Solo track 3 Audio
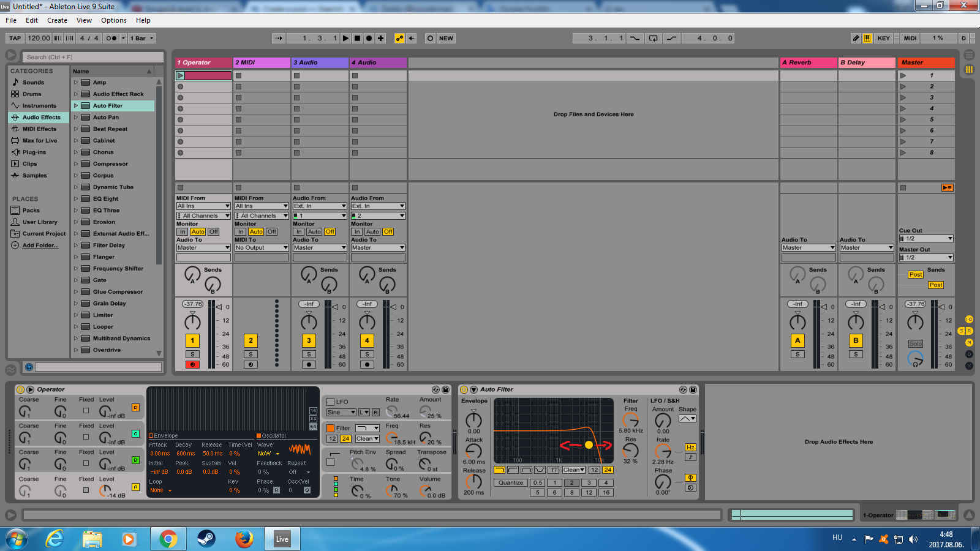 (x=309, y=354)
